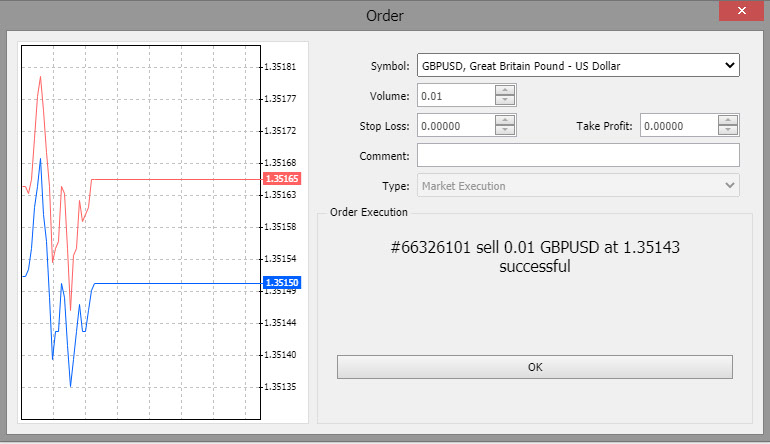Click the Order window title
This screenshot has height=444, width=770.
(385, 16)
